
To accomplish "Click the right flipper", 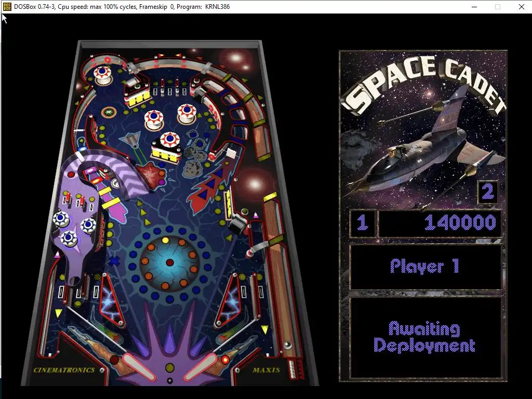I will (200, 367).
